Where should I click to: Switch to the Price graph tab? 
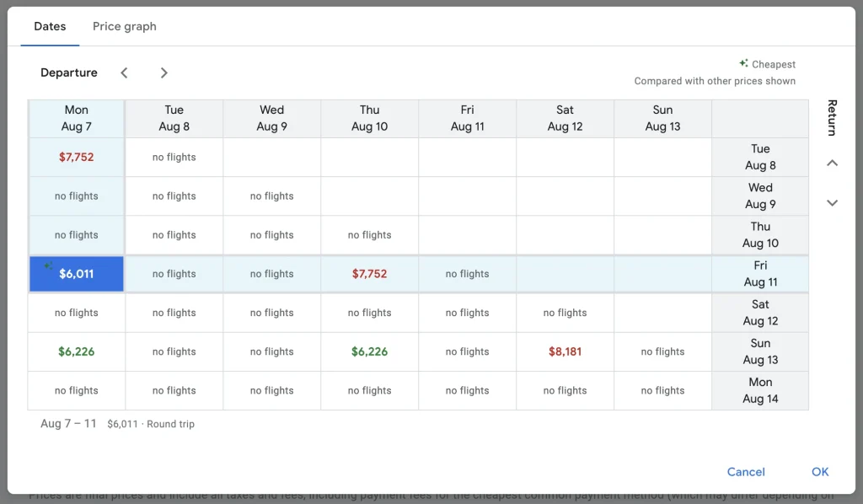coord(125,26)
